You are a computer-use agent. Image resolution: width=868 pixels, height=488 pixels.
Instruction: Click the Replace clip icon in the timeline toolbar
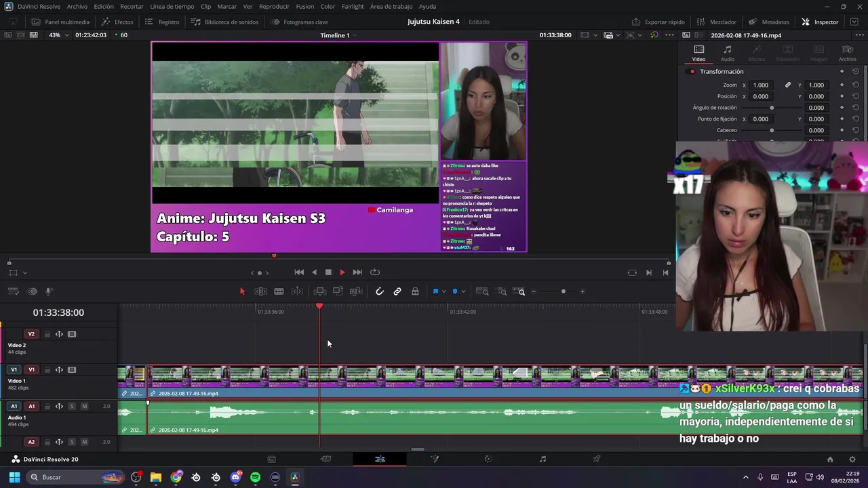point(356,291)
